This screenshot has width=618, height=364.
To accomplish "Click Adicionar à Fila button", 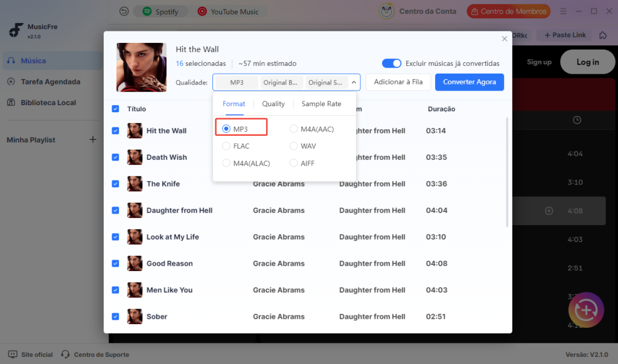I will [x=398, y=82].
